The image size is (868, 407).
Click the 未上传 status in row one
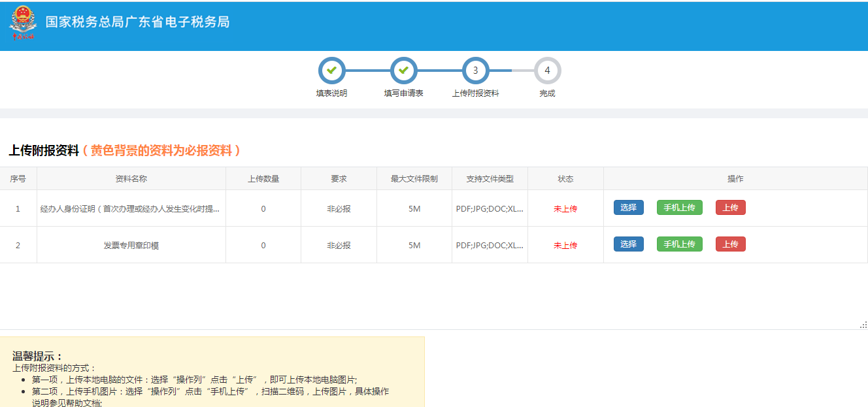[565, 207]
